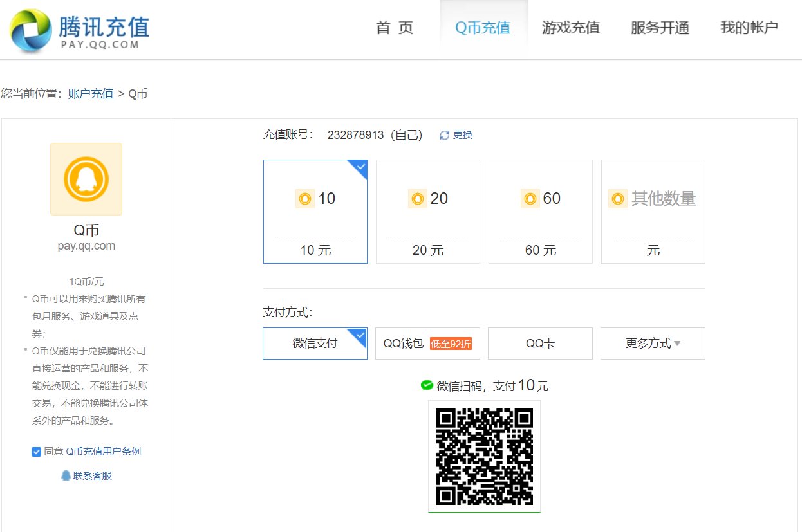Click the bell icon beside 联系客服
The height and width of the screenshot is (532, 802).
tap(66, 475)
